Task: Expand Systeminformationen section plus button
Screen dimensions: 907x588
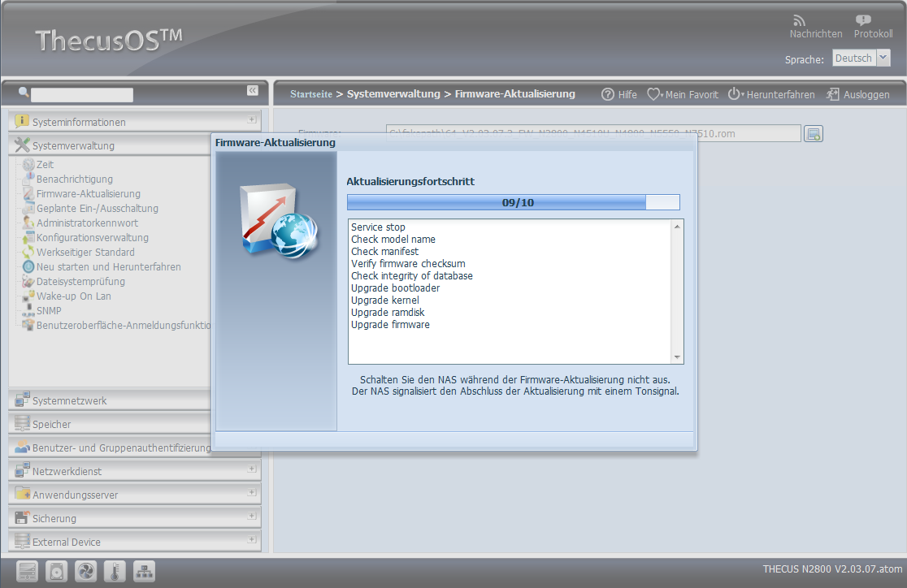Action: point(252,119)
